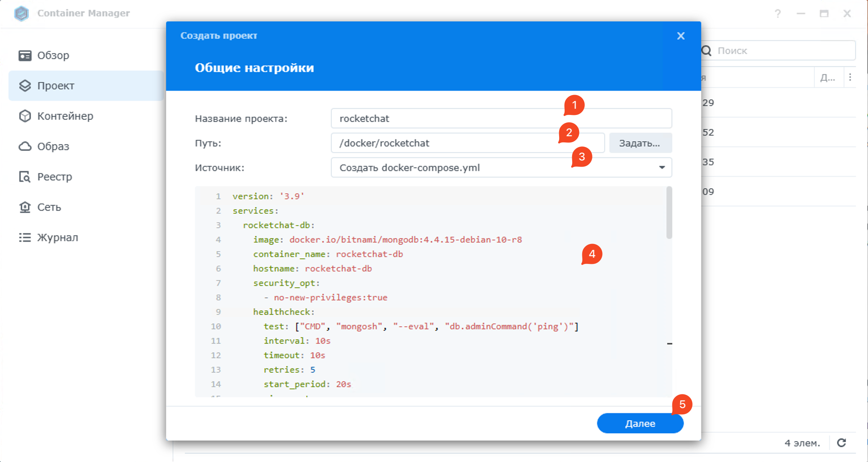Image resolution: width=868 pixels, height=462 pixels.
Task: Click the image: docker.io/bitnami/mongodb line
Action: pyautogui.click(x=387, y=240)
